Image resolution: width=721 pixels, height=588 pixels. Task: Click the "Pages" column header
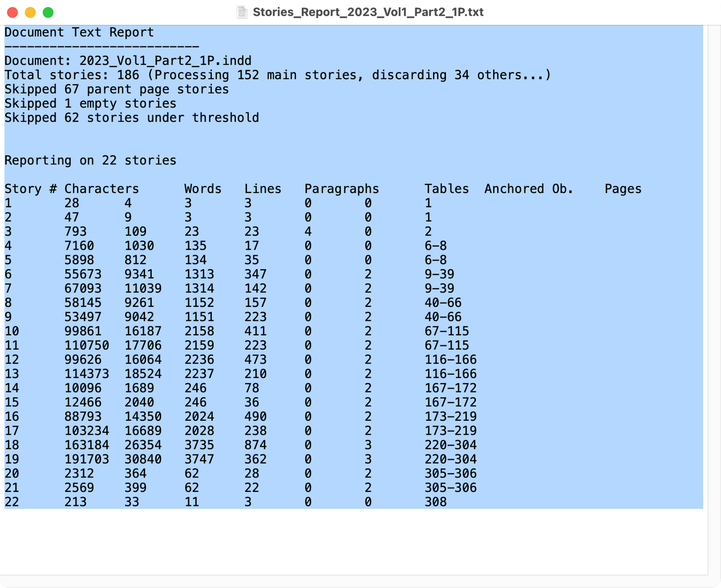click(x=623, y=189)
